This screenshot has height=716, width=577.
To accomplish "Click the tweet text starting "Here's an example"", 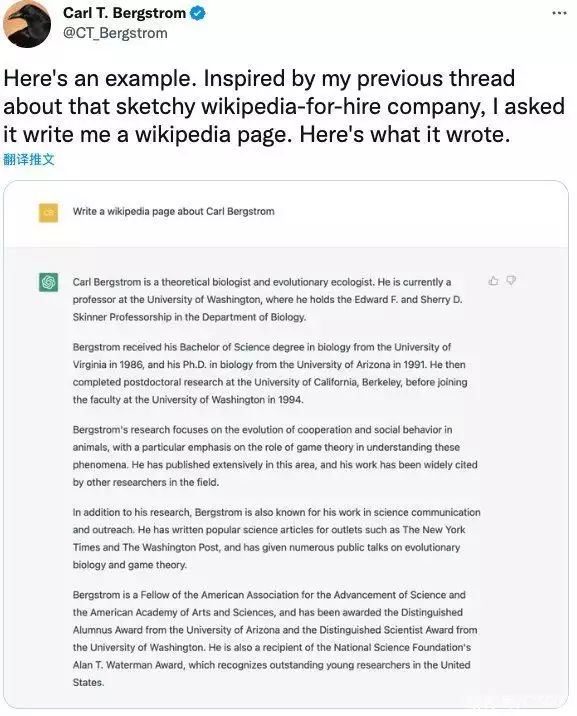I will (284, 106).
